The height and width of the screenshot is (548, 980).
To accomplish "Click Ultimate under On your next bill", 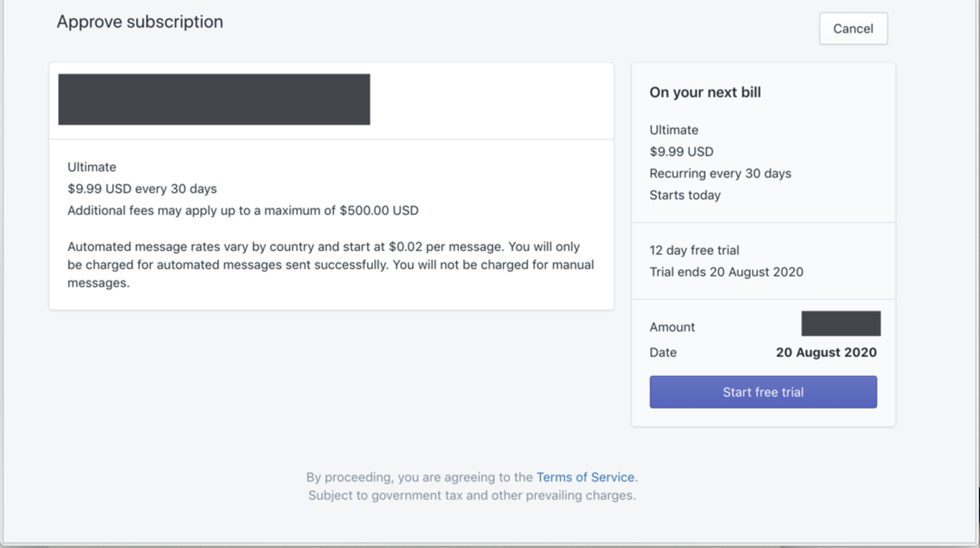I will 674,130.
